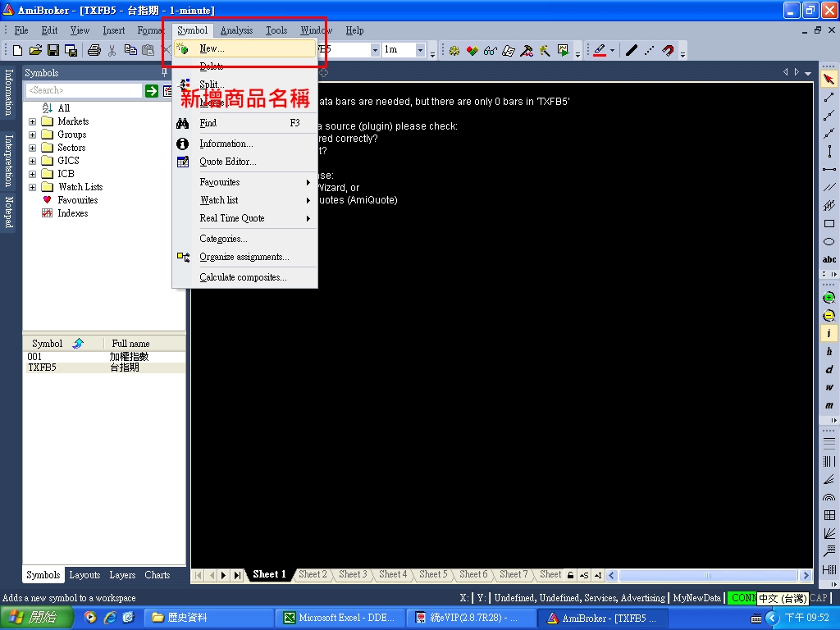Open the Tools menu
The width and height of the screenshot is (840, 630).
click(276, 30)
